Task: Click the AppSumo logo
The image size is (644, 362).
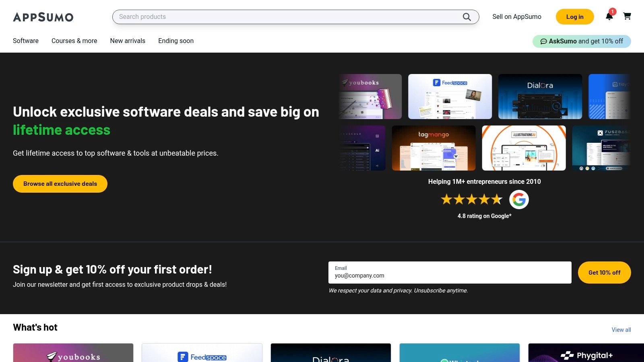Action: [43, 17]
